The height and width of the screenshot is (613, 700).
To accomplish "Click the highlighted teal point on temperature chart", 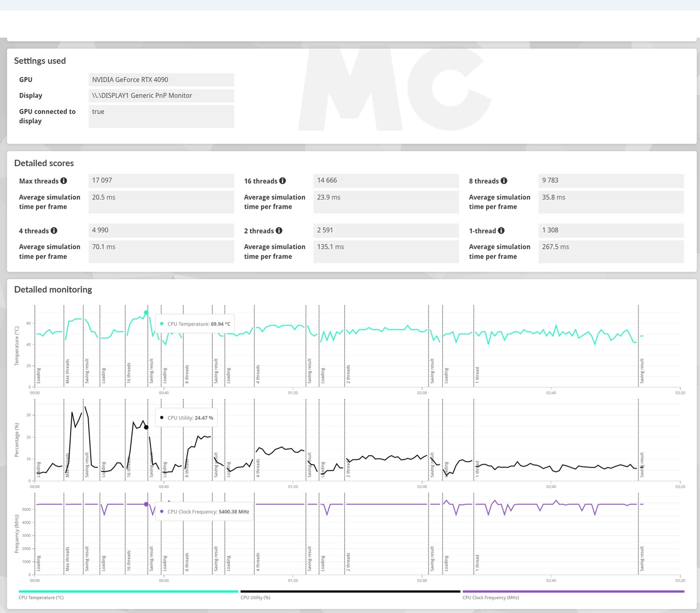I will (146, 313).
